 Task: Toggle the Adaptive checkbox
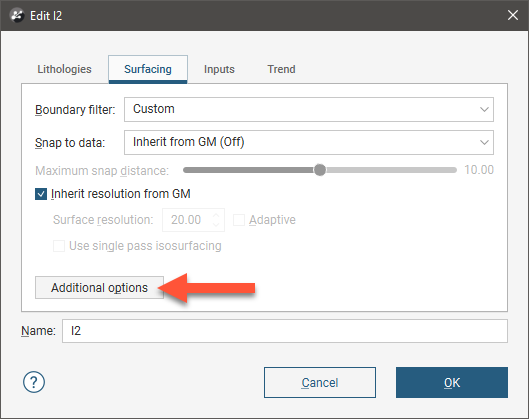pos(239,220)
